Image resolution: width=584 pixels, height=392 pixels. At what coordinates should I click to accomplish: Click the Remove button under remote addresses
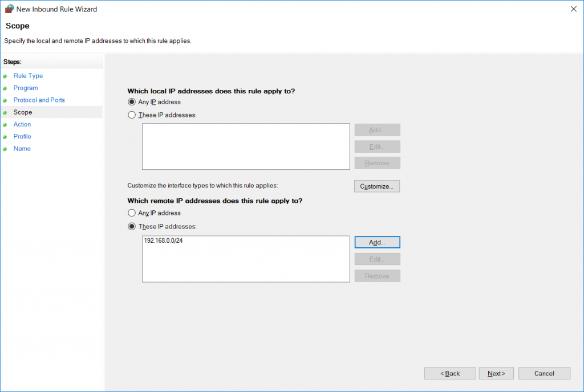[x=376, y=276]
